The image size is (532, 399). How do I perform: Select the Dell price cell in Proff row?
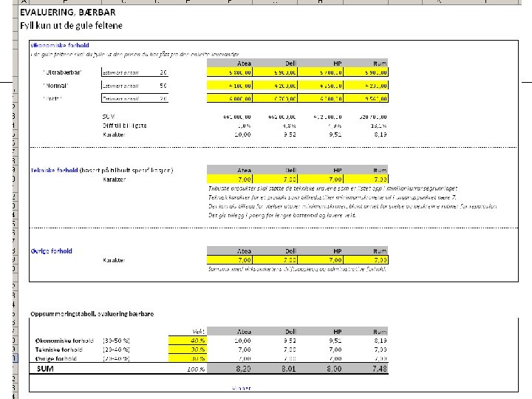[275, 98]
